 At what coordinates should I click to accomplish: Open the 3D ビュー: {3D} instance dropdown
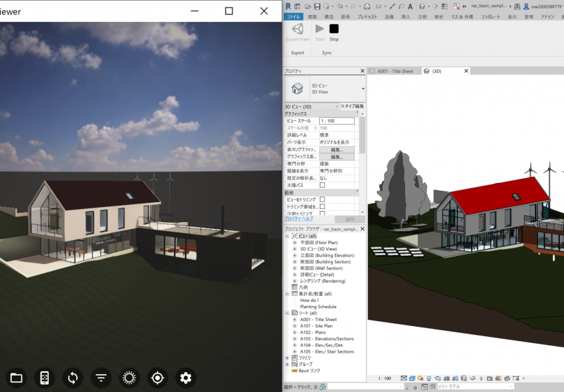pos(312,107)
